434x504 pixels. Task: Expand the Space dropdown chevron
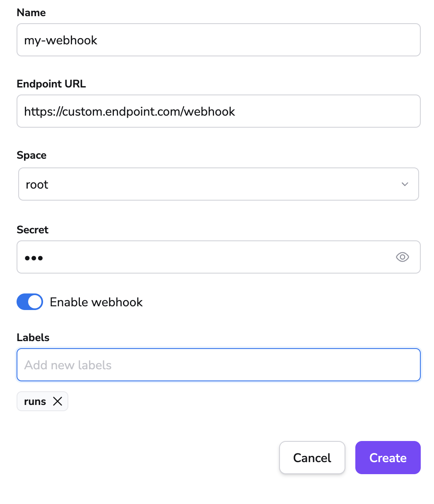click(x=405, y=184)
